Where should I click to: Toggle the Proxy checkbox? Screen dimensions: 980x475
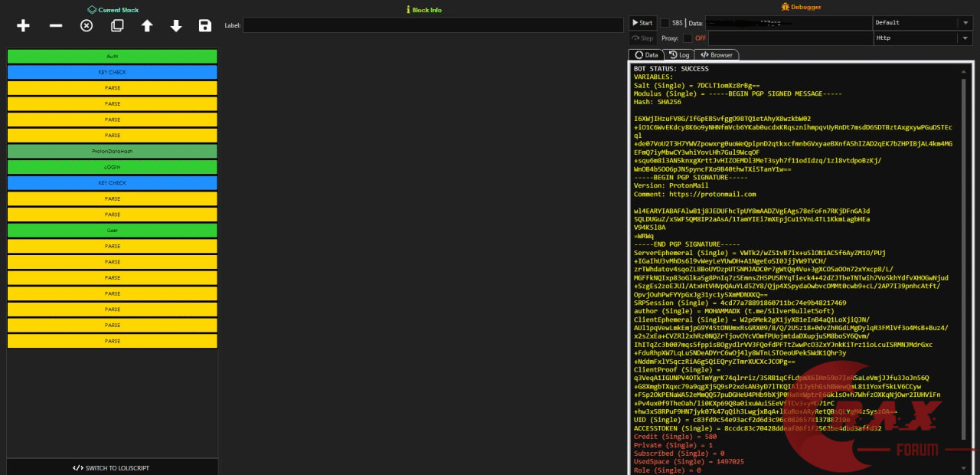tap(688, 38)
